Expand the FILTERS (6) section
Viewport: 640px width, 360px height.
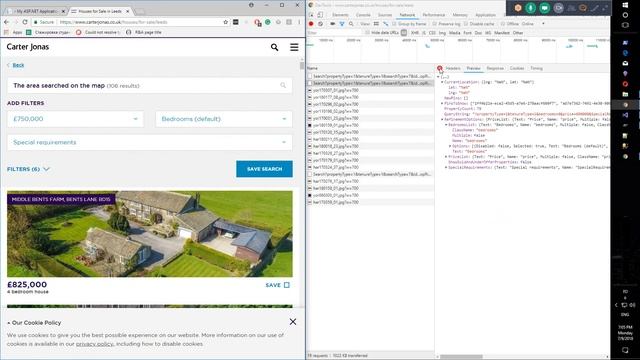[x=28, y=169]
